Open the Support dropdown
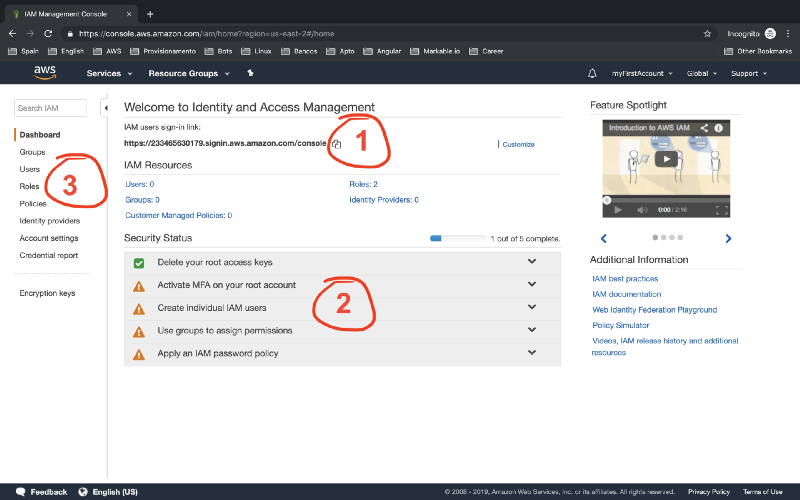The image size is (800, 500). [748, 73]
